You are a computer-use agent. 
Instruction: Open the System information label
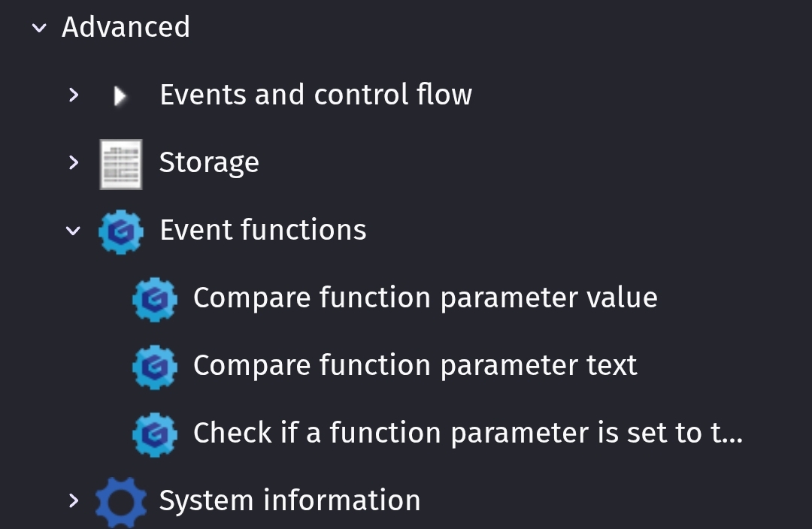click(x=290, y=500)
